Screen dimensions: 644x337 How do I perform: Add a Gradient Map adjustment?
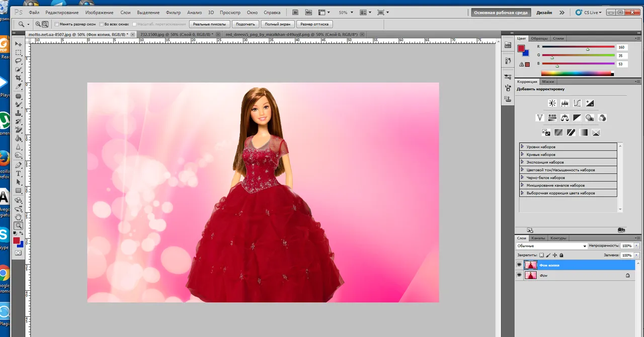click(584, 133)
